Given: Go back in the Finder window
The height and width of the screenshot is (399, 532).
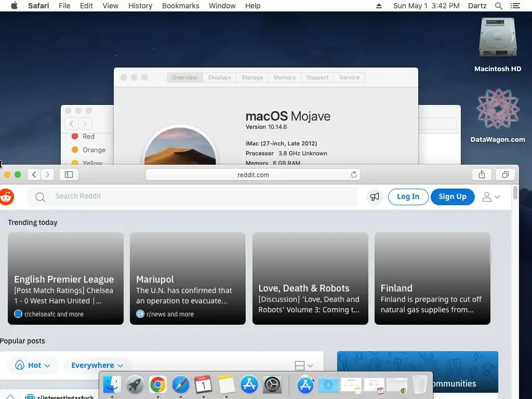Looking at the screenshot, I should click(71, 124).
